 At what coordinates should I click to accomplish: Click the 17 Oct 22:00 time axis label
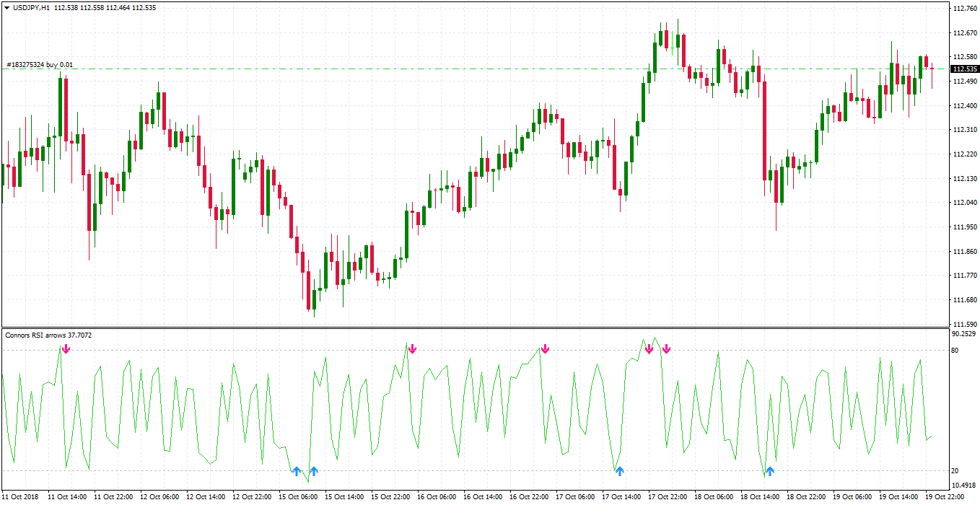pos(667,497)
